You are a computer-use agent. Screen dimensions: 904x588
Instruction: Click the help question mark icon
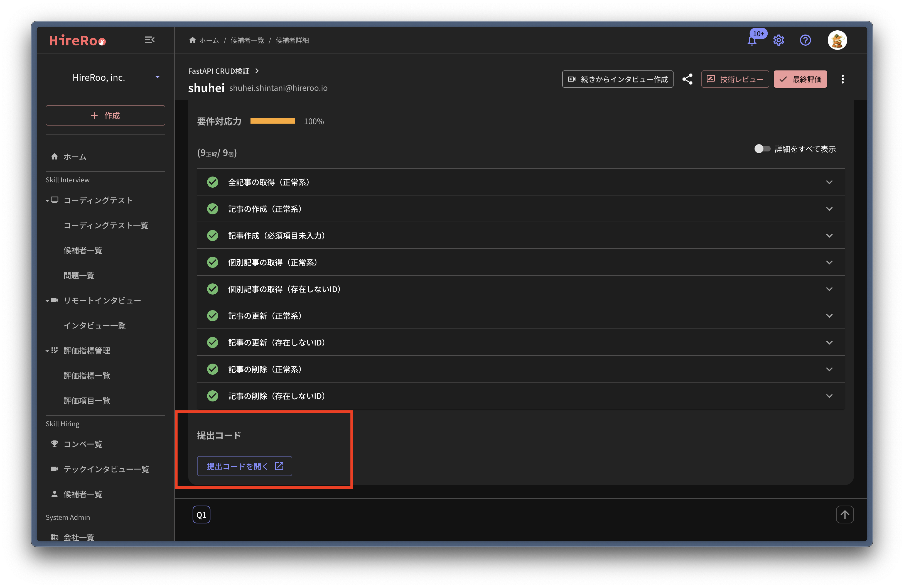pos(805,40)
